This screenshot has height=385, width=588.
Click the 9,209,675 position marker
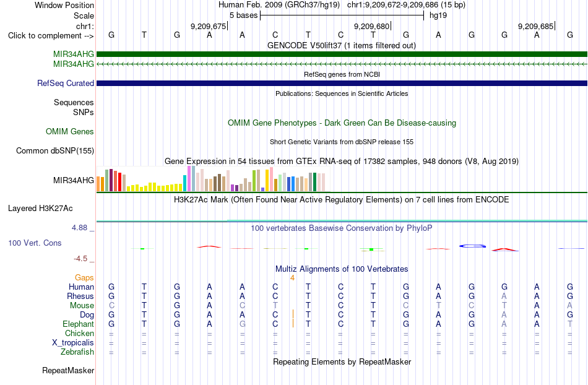(x=208, y=26)
